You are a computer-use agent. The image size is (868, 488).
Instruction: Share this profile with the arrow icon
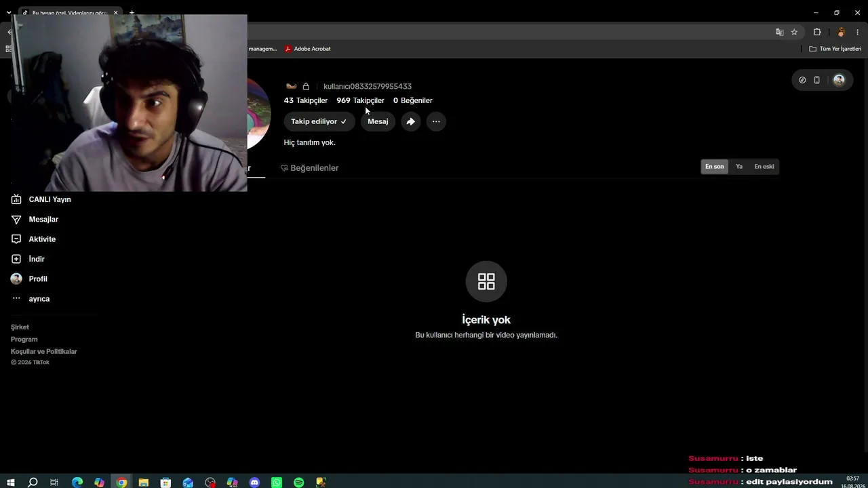point(410,121)
